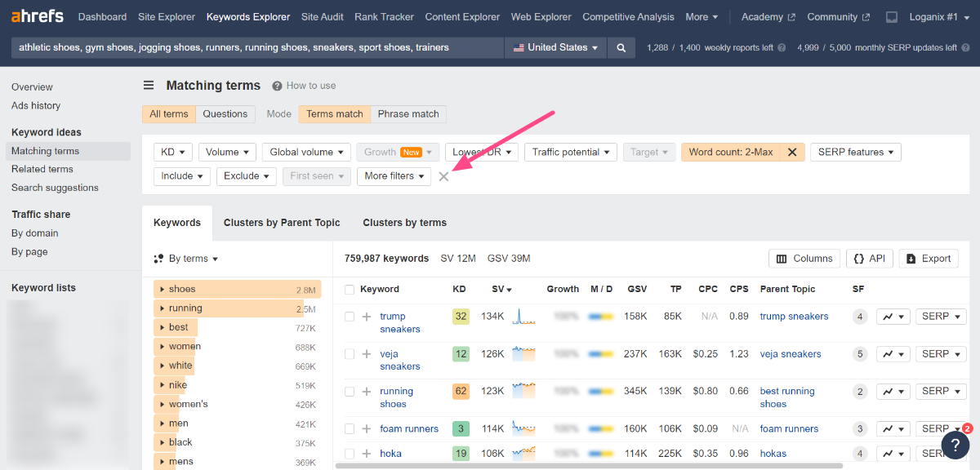
Task: Open best running shoes parent topic link
Action: [x=787, y=397]
